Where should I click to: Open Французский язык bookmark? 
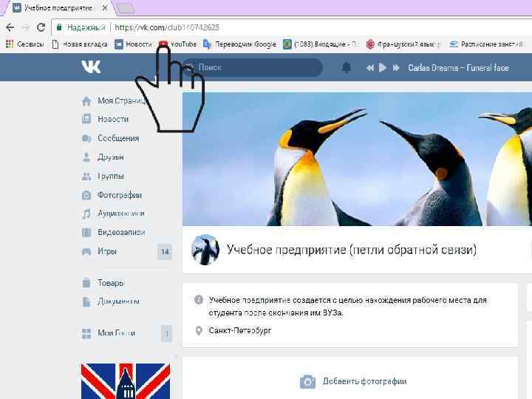[404, 44]
